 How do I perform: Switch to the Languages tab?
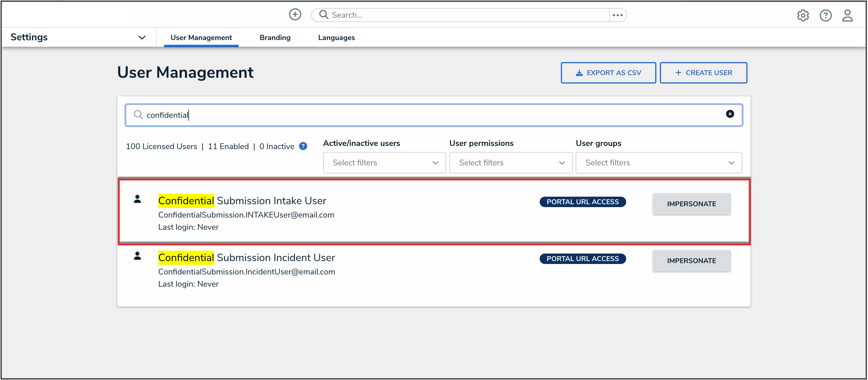pos(336,38)
